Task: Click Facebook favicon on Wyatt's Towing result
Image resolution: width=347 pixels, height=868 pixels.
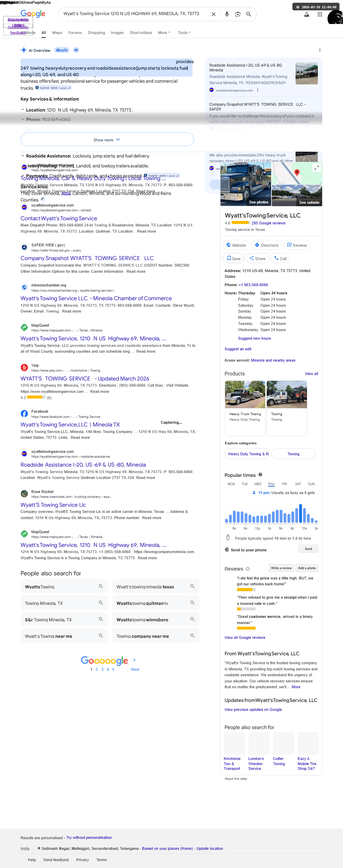Action: 24,413
